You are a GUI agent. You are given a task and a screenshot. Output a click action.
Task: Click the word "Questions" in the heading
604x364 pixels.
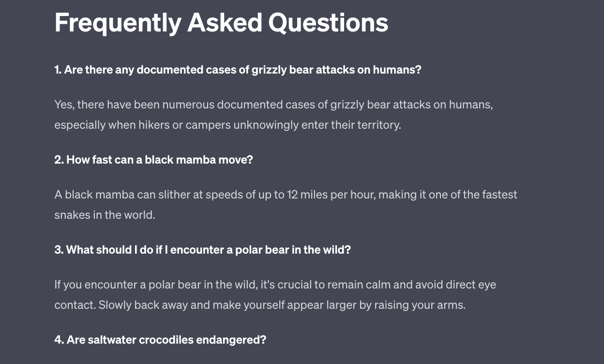(328, 23)
